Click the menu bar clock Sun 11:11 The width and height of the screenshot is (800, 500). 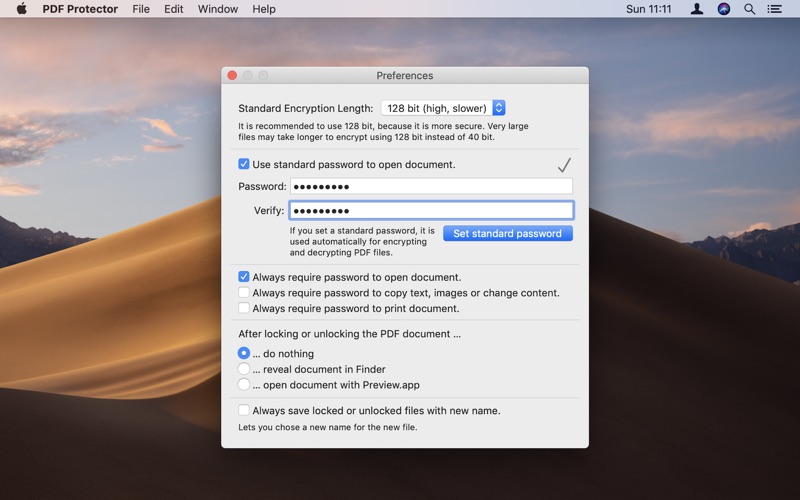pos(648,9)
